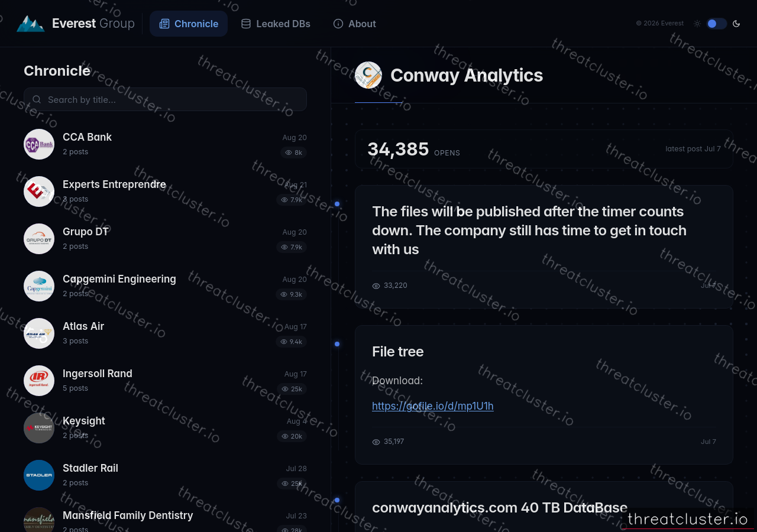Open the CCA Bank entry
This screenshot has width=757, height=532.
[165, 144]
